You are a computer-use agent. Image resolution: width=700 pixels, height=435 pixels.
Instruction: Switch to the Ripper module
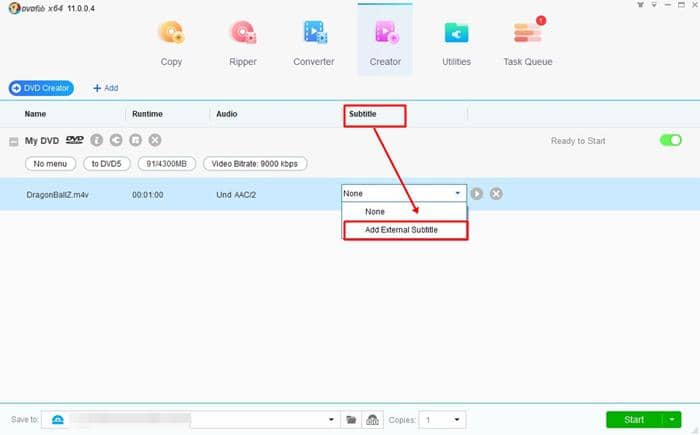pos(243,42)
